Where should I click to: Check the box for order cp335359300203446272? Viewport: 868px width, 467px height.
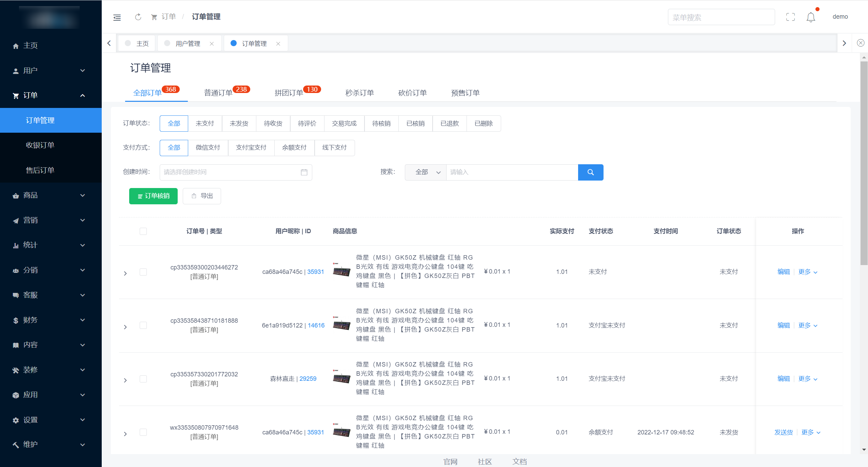click(143, 272)
